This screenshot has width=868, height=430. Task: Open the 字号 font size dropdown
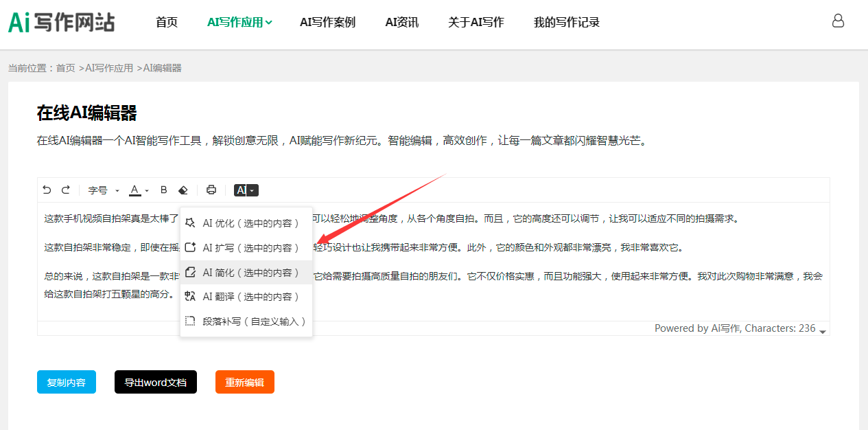tap(104, 190)
